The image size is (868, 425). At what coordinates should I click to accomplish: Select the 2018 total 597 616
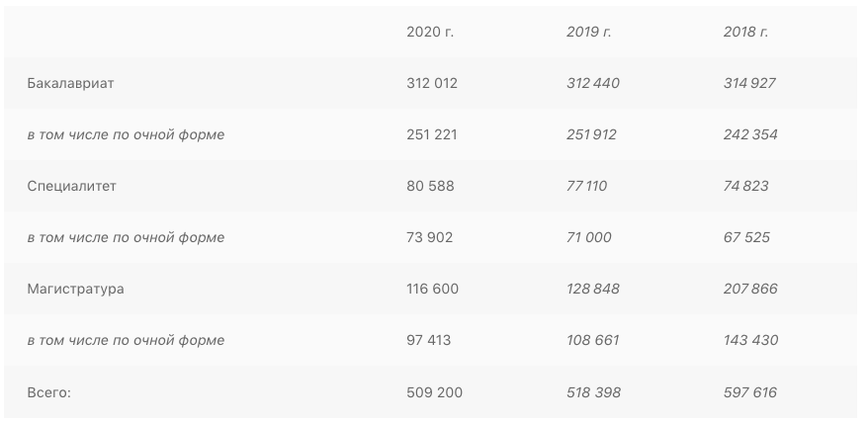(x=750, y=392)
